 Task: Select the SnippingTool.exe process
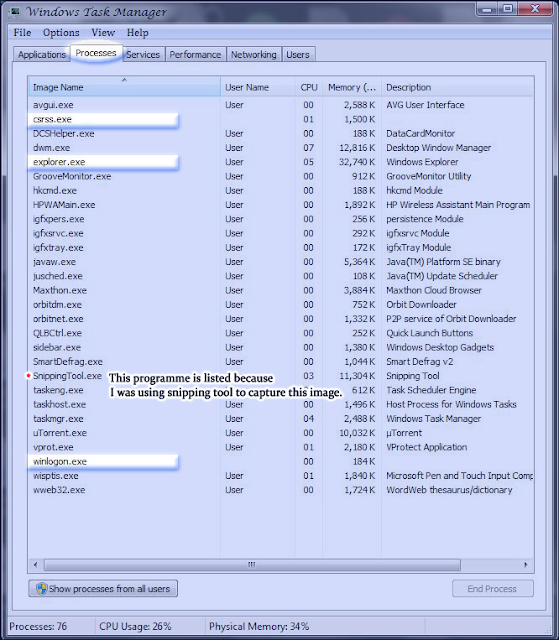click(281, 376)
